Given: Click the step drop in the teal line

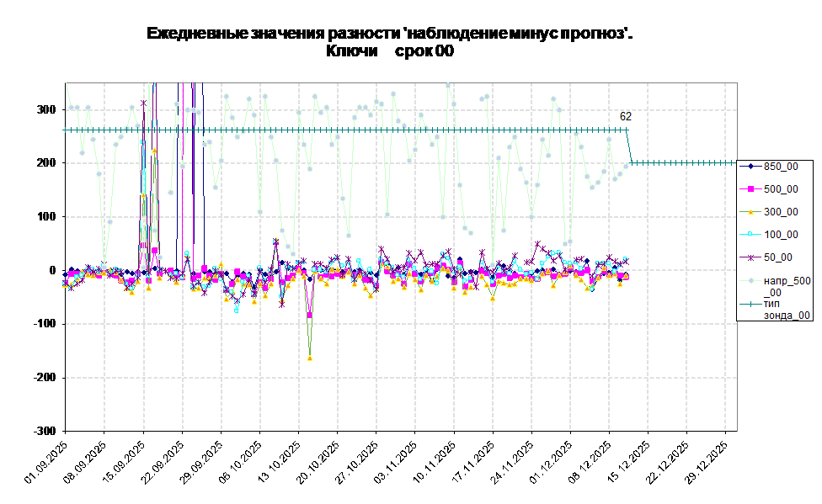Looking at the screenshot, I should pos(629,147).
